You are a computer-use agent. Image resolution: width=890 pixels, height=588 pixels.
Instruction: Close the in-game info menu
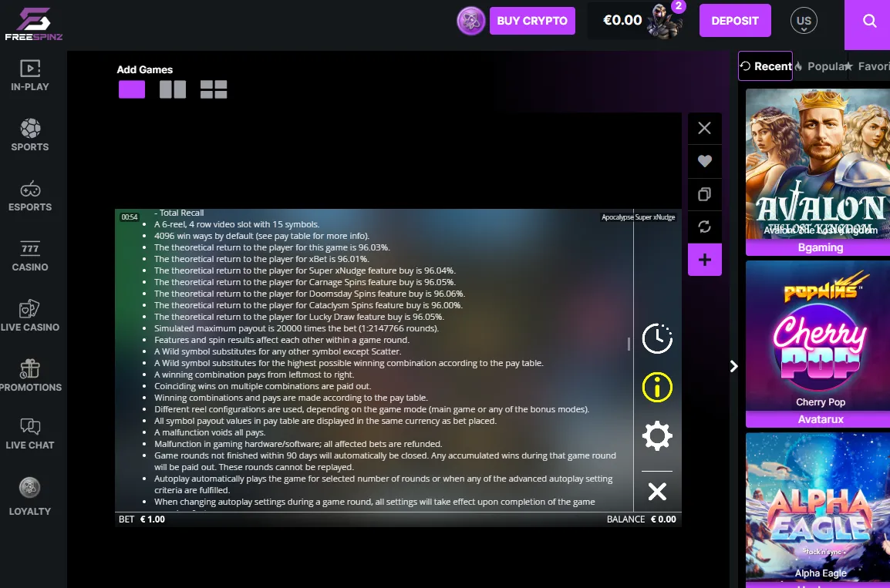[657, 491]
